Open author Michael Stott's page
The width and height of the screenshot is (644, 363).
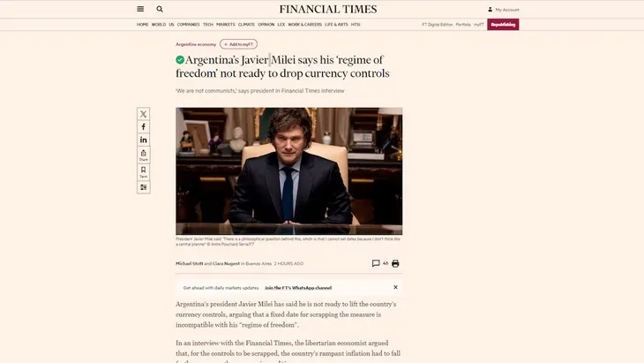coord(190,263)
